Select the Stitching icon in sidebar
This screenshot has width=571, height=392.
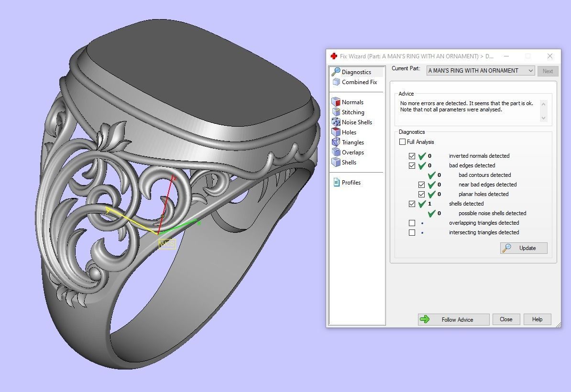336,112
